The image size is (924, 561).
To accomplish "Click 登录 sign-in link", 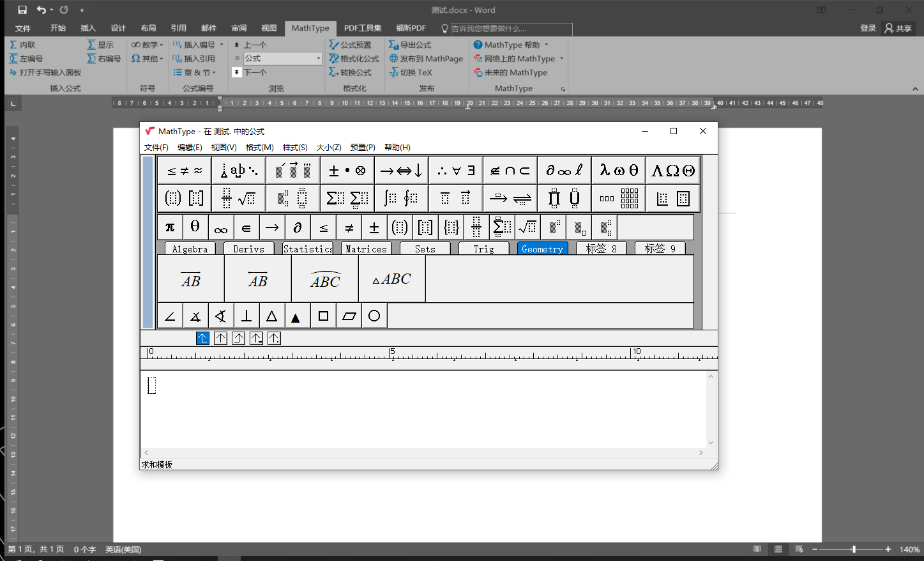I will 868,28.
